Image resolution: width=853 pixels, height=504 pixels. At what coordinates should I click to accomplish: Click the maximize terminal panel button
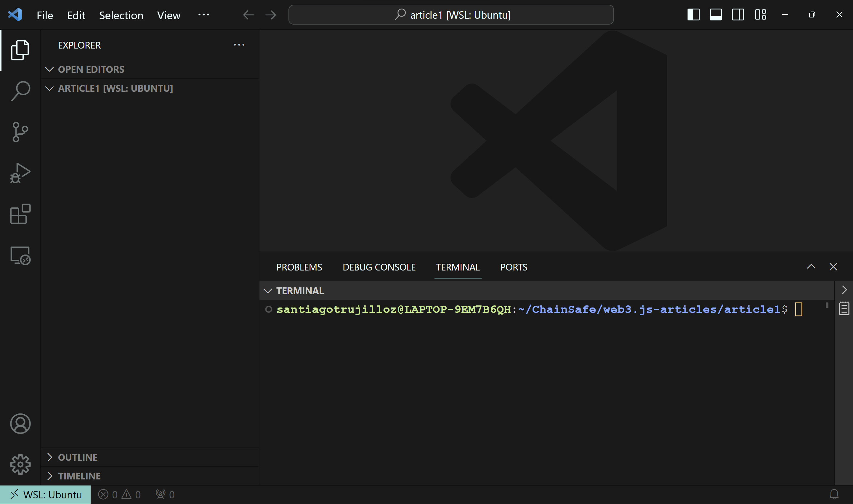810,266
